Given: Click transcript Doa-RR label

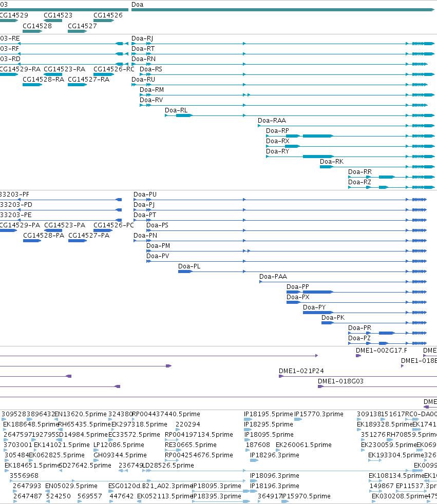Looking at the screenshot, I should [x=360, y=172].
